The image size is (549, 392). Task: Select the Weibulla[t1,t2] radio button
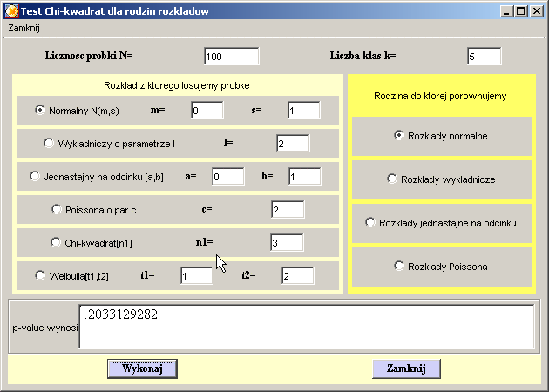(40, 275)
